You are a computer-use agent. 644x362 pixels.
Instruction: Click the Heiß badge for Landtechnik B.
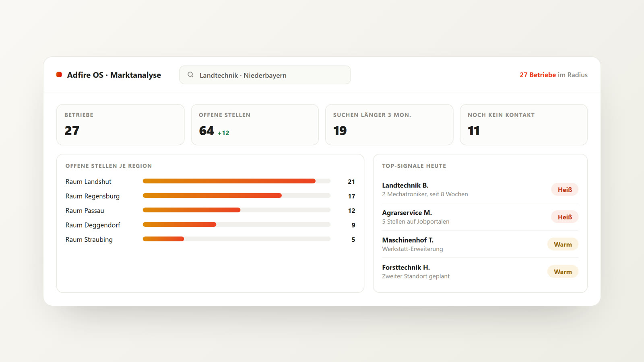(x=565, y=189)
